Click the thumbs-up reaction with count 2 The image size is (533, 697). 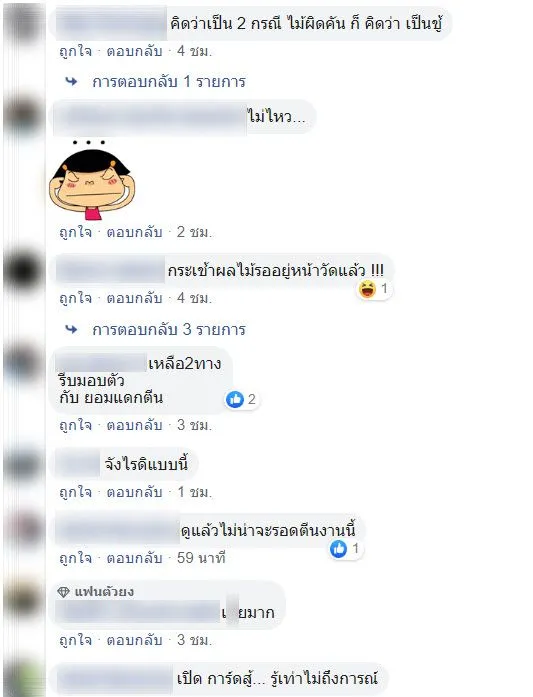235,399
